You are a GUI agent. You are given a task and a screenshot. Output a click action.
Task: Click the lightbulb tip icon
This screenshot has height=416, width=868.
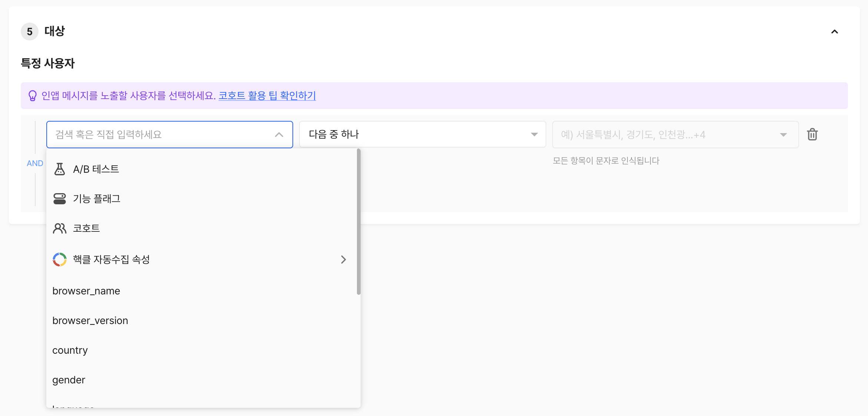[x=33, y=96]
